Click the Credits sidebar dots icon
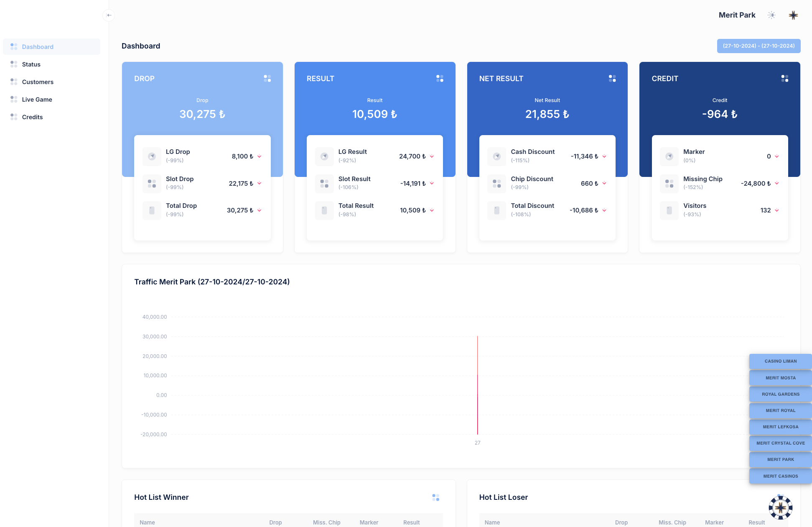This screenshot has width=812, height=527. point(14,117)
